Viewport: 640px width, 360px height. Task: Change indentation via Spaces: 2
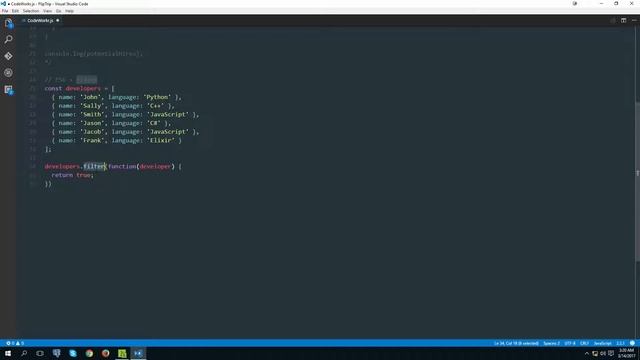tap(551, 343)
